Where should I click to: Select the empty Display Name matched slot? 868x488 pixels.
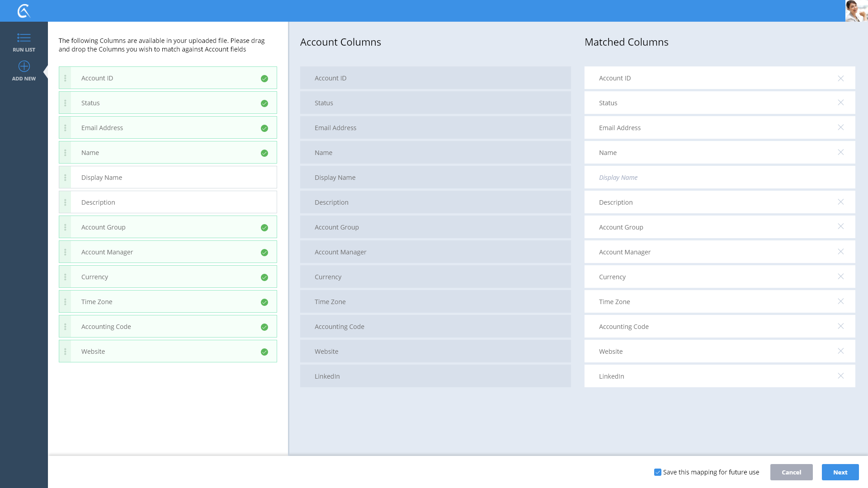tap(719, 178)
